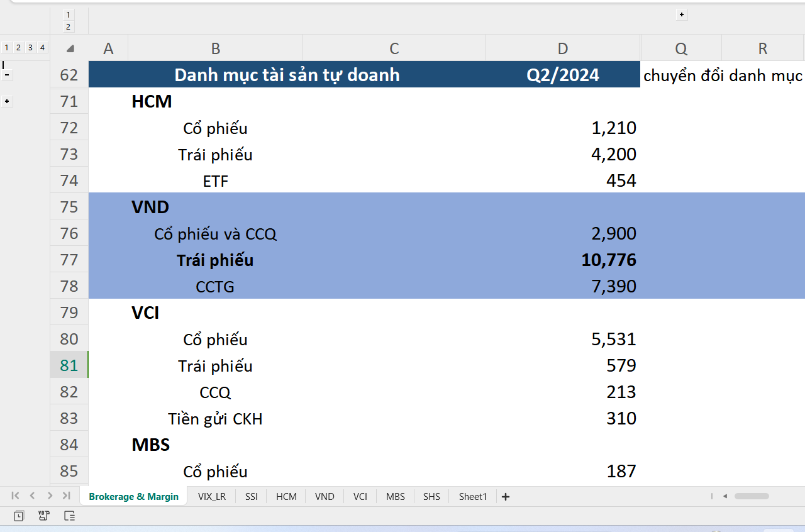Click the 'Danh mục tài sản tự doanh' header cell
805x532 pixels.
[x=287, y=75]
